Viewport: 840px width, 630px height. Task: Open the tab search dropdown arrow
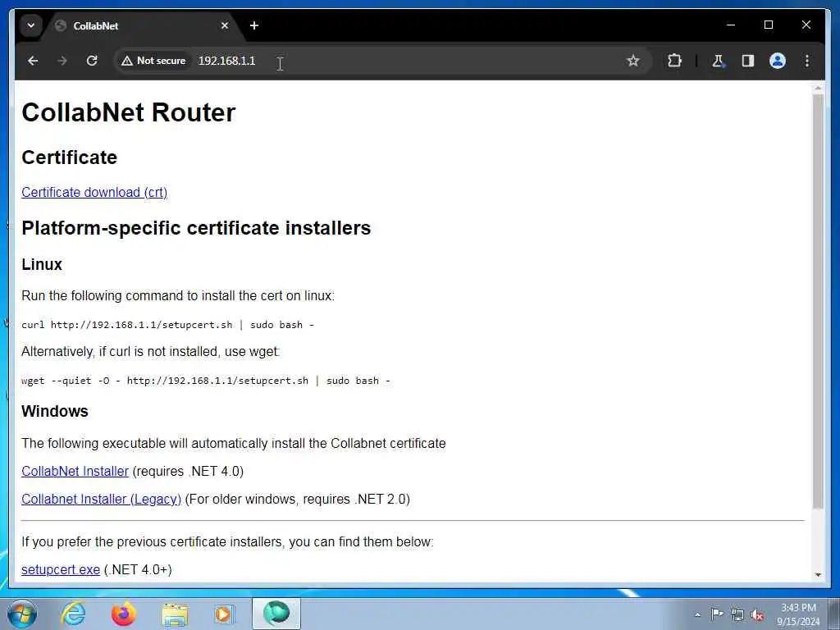(31, 25)
